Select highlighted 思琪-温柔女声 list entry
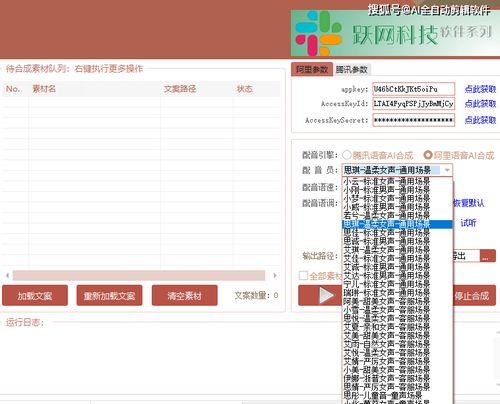500x404 pixels. [x=397, y=224]
